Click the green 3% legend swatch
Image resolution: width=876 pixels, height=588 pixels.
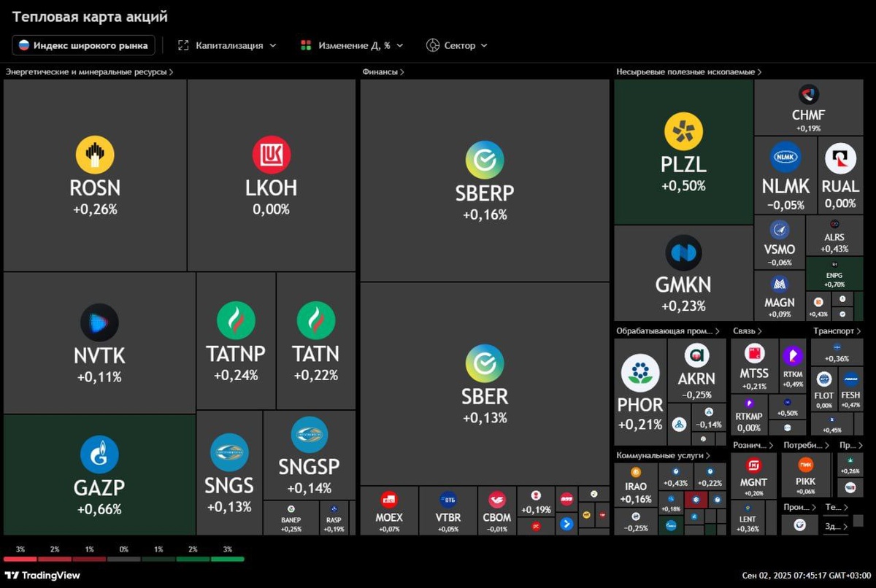click(227, 559)
